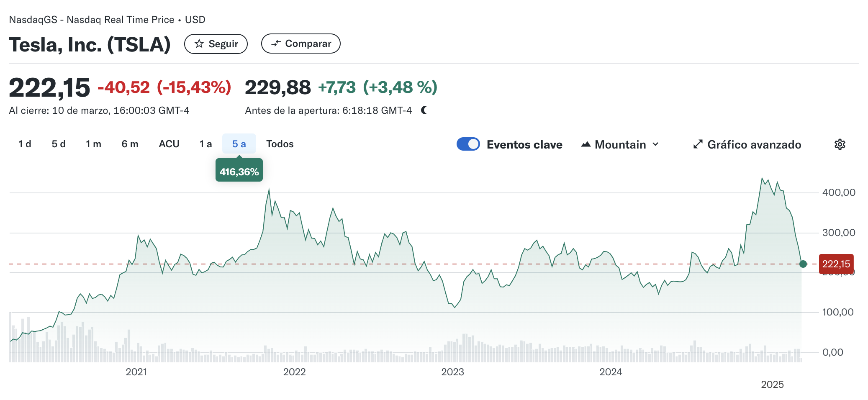
Task: Click the -40,52 daily change value
Action: tap(123, 87)
